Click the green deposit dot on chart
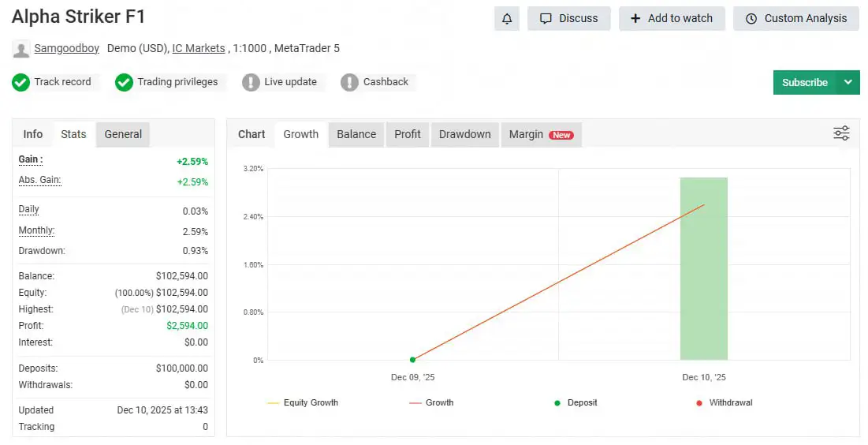868x445 pixels. click(x=412, y=360)
